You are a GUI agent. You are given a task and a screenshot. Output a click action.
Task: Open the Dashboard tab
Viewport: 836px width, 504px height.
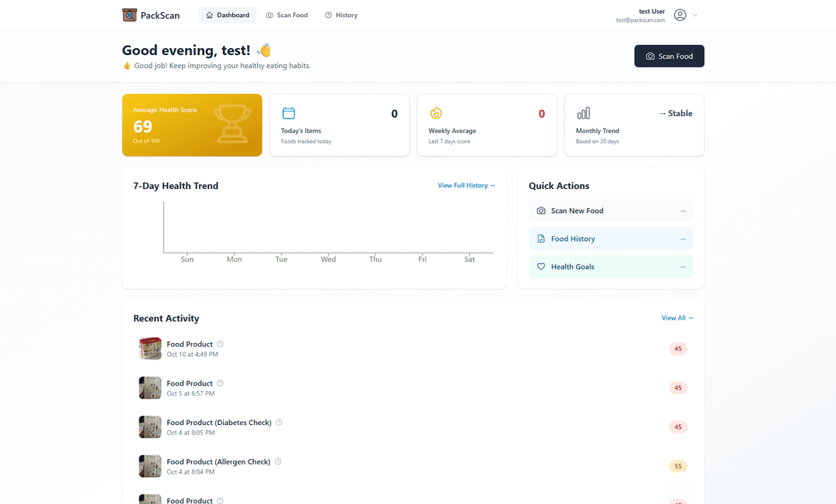point(228,15)
